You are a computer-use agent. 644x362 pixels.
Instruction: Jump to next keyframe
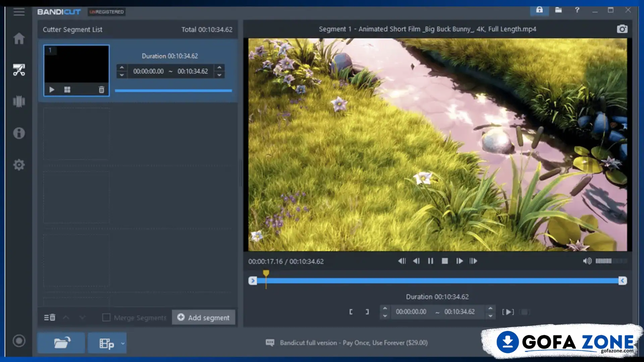[x=473, y=261]
